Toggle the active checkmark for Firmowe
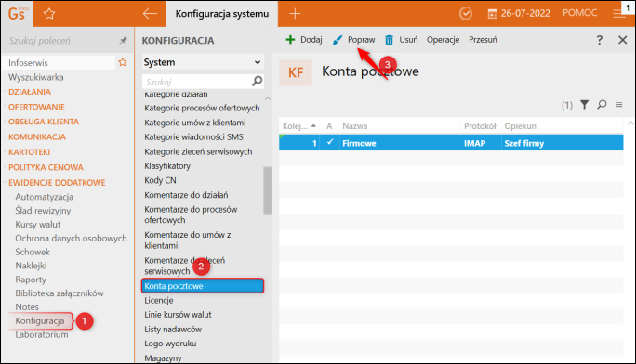Screen dimensions: 636x364 tap(330, 142)
